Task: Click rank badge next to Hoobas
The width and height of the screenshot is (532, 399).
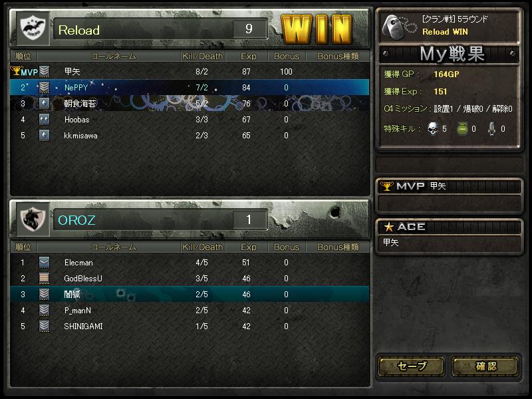Action: click(44, 119)
